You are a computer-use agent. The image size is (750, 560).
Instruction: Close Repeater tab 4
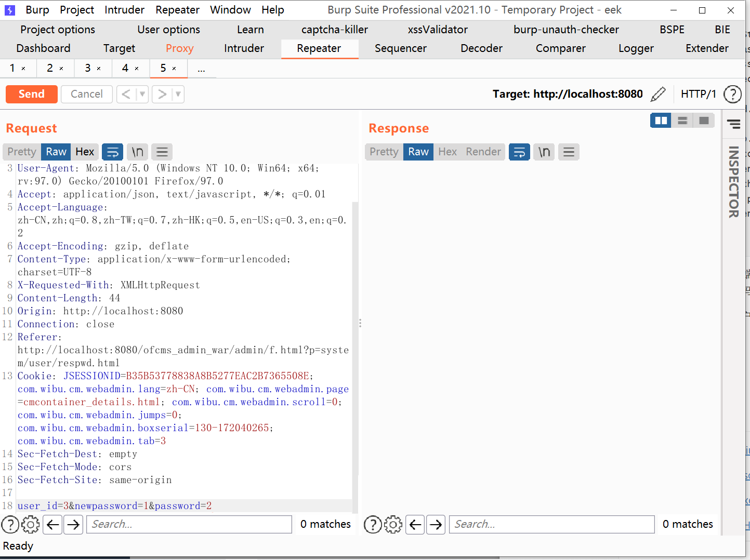tap(137, 69)
